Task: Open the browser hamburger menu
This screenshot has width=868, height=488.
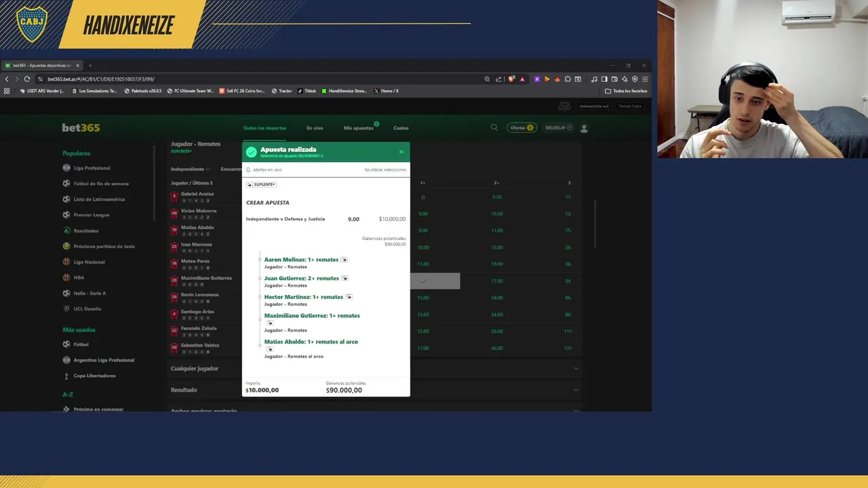Action: point(645,79)
